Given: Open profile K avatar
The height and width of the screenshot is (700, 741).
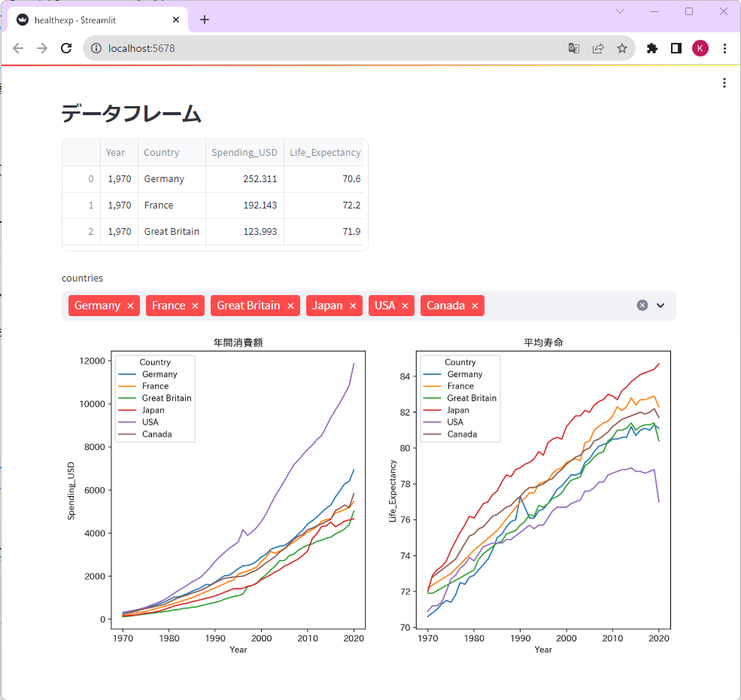Looking at the screenshot, I should [x=700, y=48].
